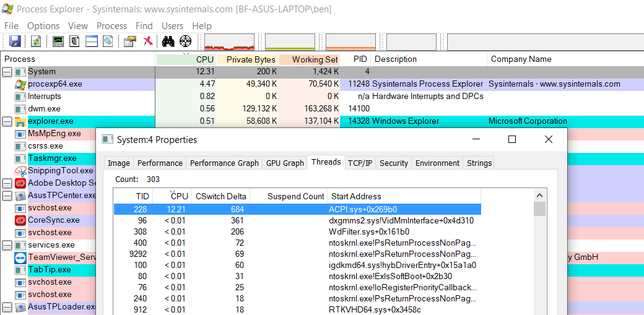Image resolution: width=644 pixels, height=315 pixels.
Task: Select thread RTKVHD64.sys+0x3458c
Action: tap(297, 309)
